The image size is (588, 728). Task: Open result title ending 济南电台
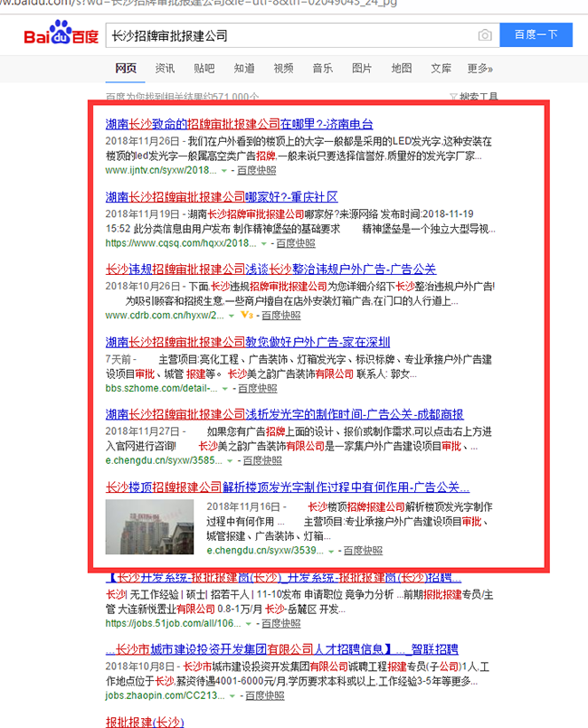pos(239,124)
